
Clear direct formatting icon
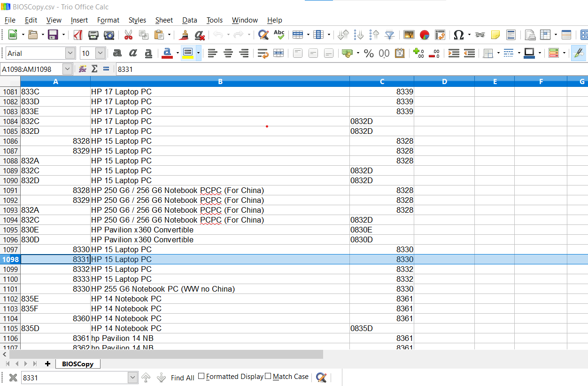click(x=200, y=35)
